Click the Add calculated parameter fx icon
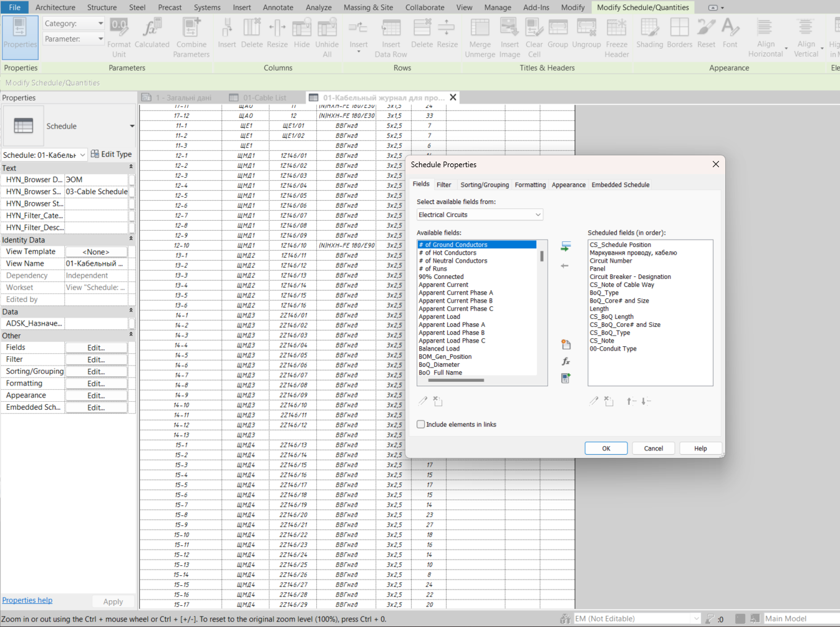Viewport: 840px width, 627px height. tap(566, 362)
